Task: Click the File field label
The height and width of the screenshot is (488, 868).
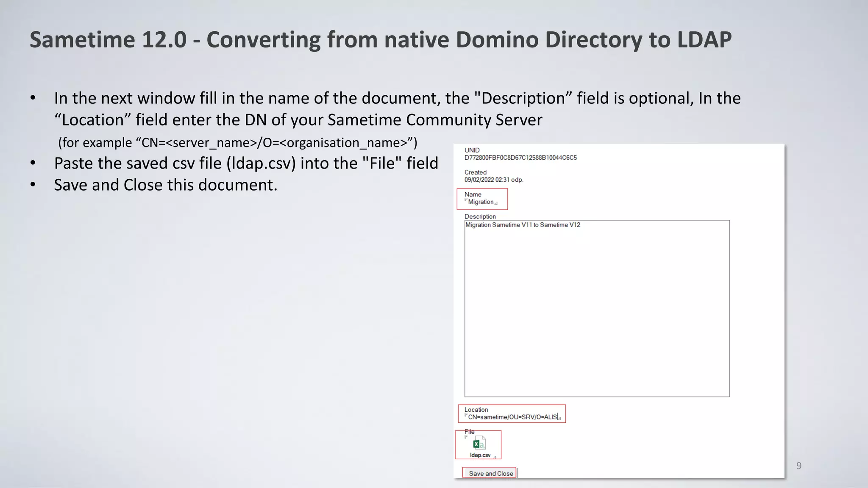Action: pyautogui.click(x=469, y=432)
